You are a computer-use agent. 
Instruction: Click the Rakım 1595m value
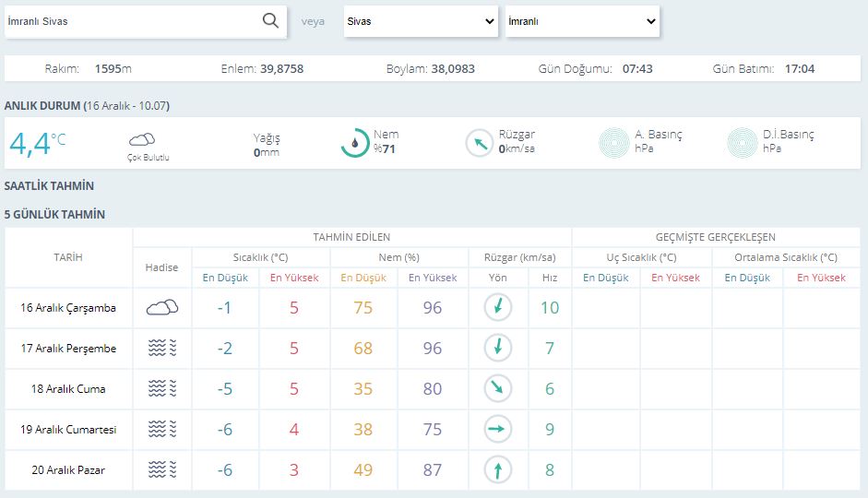113,68
